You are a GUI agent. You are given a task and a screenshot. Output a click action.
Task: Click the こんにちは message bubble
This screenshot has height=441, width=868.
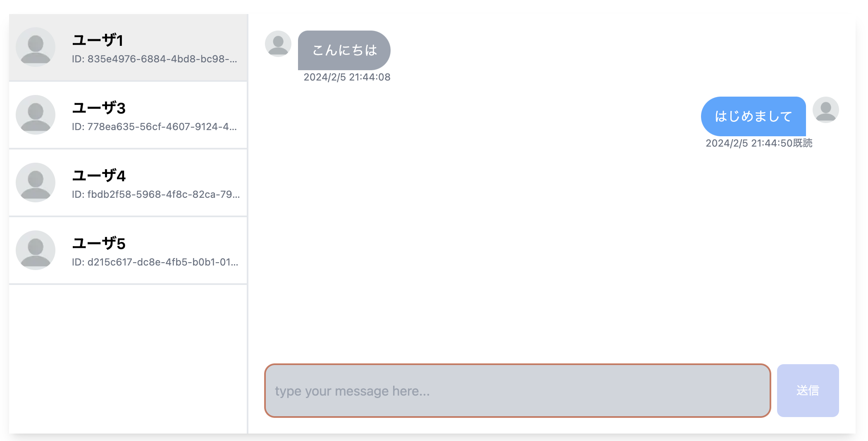click(x=344, y=50)
